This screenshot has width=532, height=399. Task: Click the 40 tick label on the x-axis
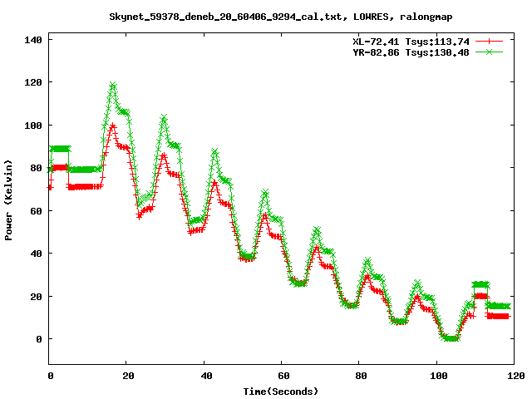pos(206,376)
